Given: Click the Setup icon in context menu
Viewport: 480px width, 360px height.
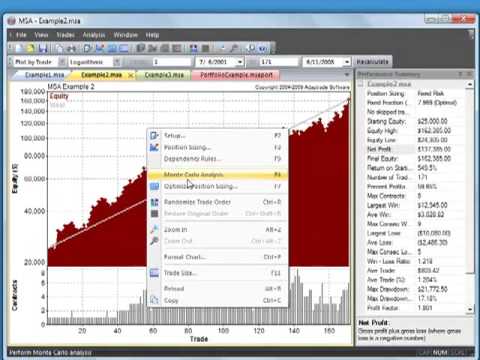Looking at the screenshot, I should pyautogui.click(x=154, y=136).
